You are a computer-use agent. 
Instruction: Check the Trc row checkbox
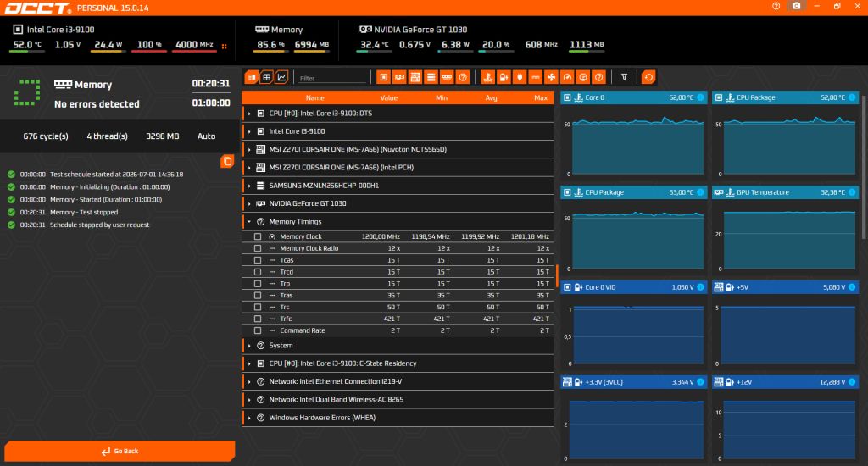coord(258,308)
